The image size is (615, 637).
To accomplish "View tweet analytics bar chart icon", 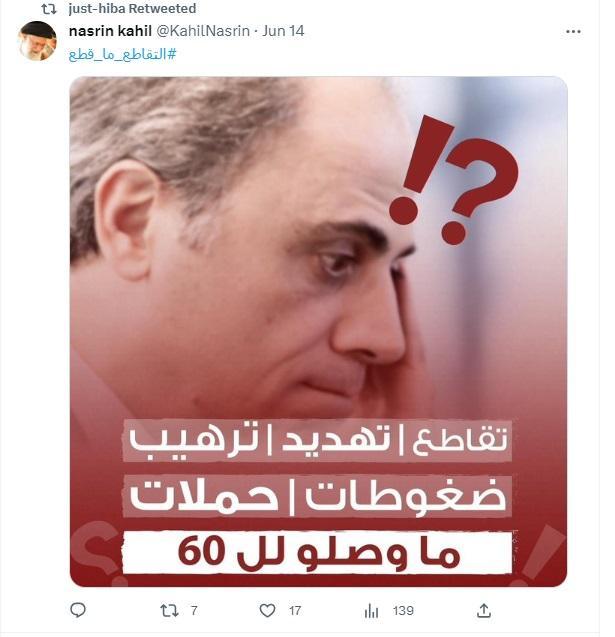I will (x=371, y=611).
